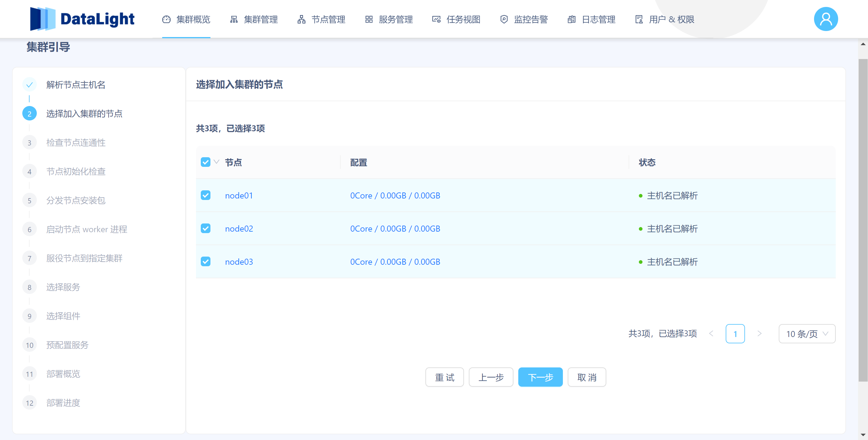Click the 集群管理 cluster icon
Image resolution: width=868 pixels, height=440 pixels.
click(234, 20)
